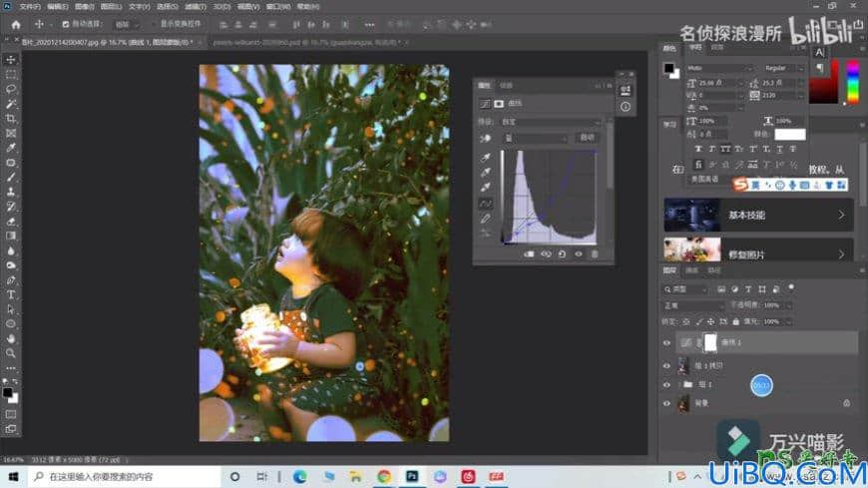Toggle the lock-all padlock in Layers panel
868x488 pixels.
click(x=735, y=321)
